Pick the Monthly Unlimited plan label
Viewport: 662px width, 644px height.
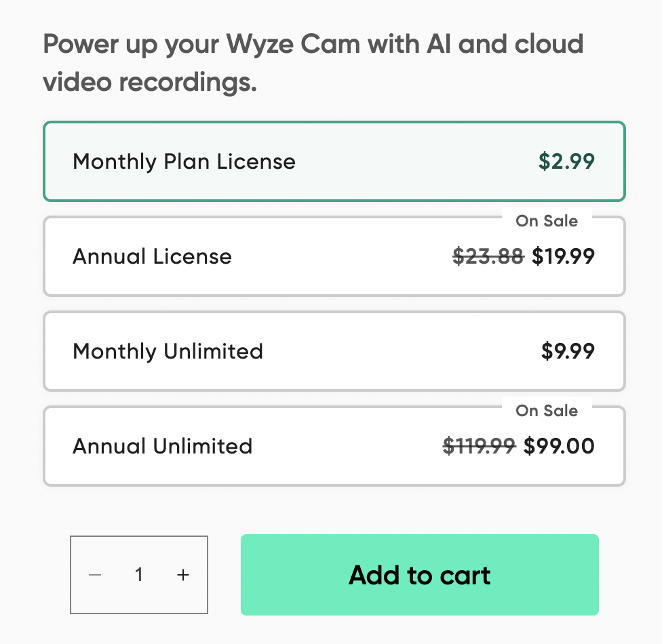(168, 352)
